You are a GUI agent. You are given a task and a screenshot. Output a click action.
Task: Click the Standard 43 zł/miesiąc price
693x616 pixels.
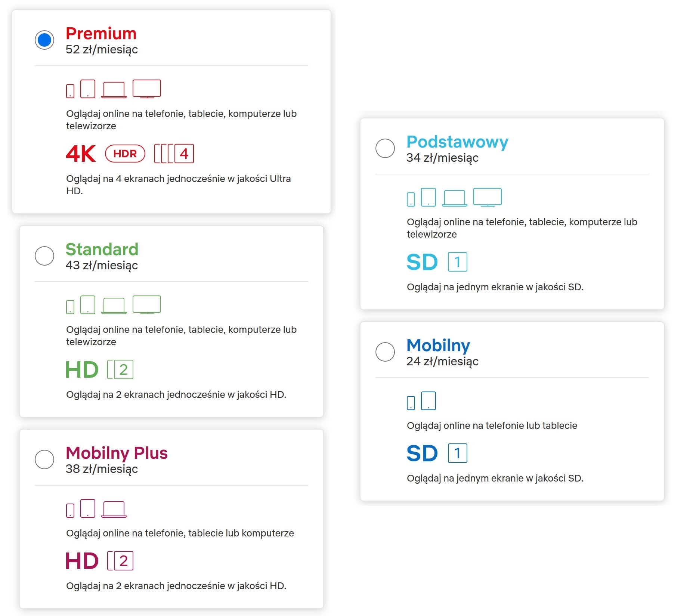pos(102,265)
